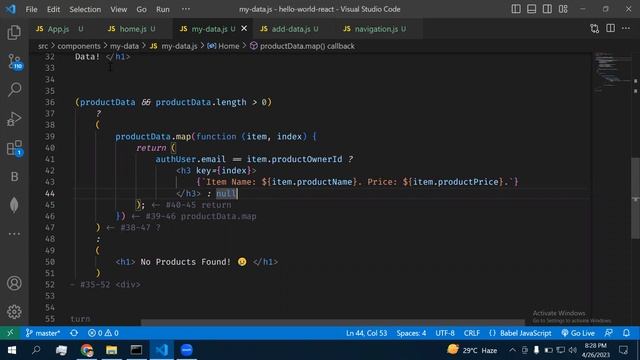This screenshot has width=640, height=360.
Task: Open the File menu
Action: 31,9
